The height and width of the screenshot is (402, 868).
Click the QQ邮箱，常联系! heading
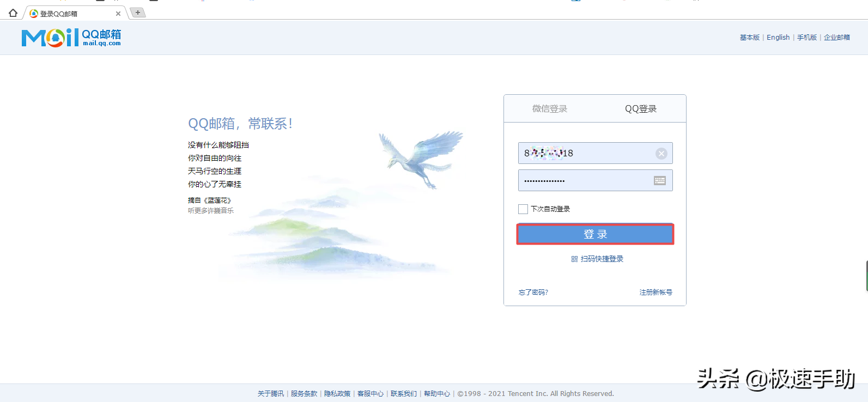[240, 124]
